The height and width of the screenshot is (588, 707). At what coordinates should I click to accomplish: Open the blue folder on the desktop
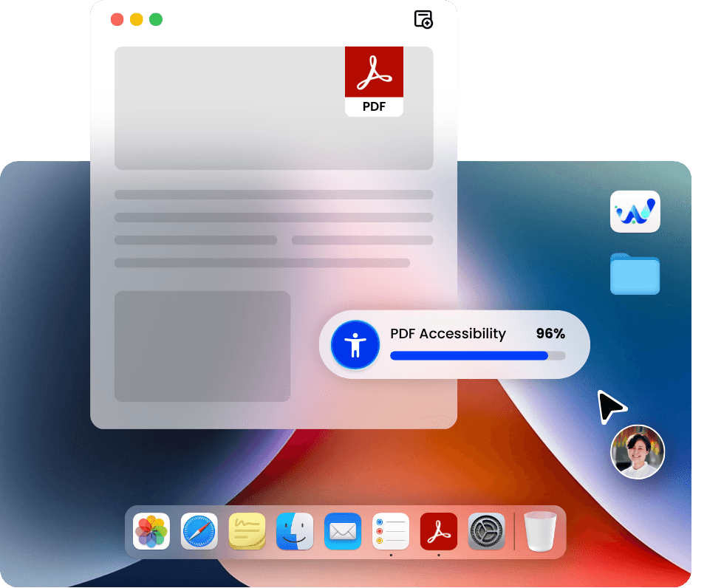[x=635, y=274]
